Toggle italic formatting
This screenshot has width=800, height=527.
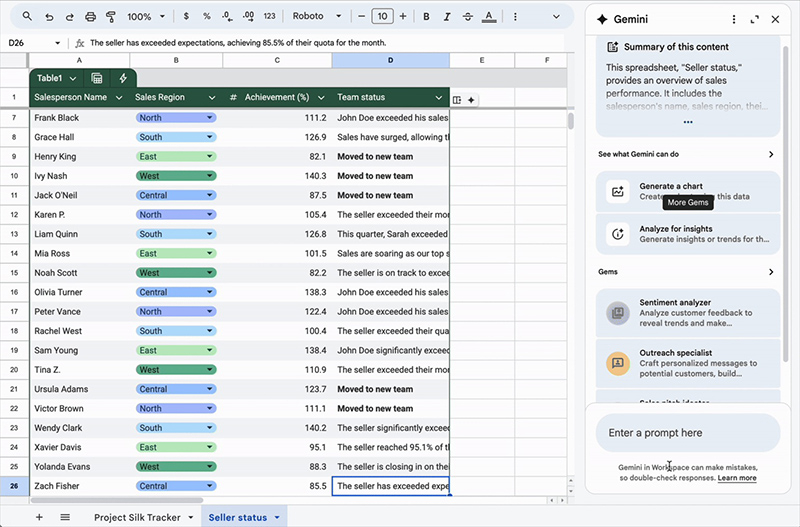(x=447, y=17)
